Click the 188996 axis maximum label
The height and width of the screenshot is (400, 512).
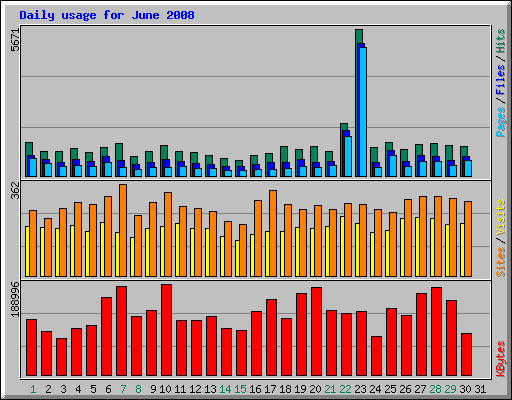pyautogui.click(x=16, y=300)
